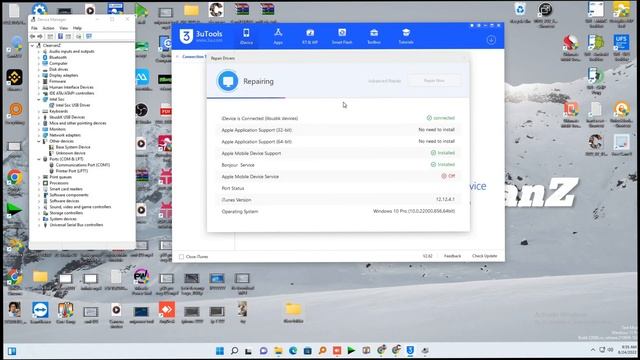Open File Explorer from the taskbar

point(278,351)
